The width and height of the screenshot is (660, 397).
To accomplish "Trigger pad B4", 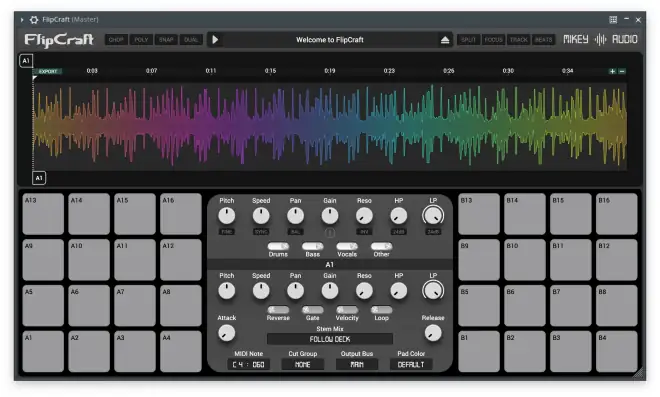I will [x=617, y=352].
